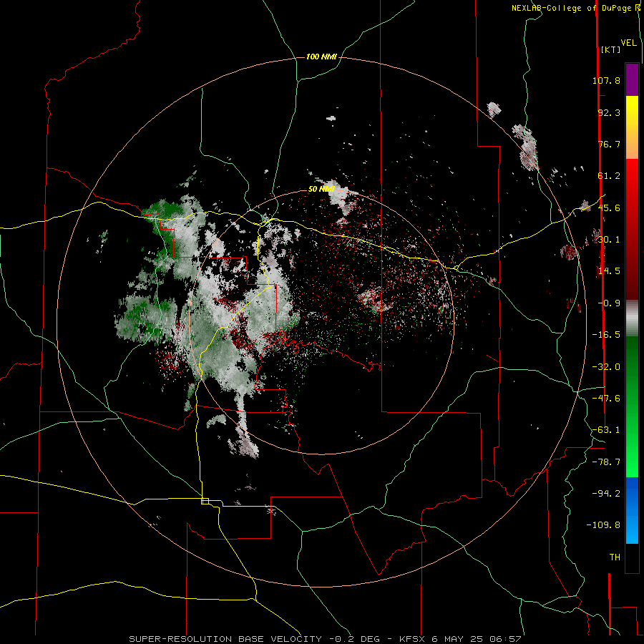644x644 pixels.
Task: Select the 45.6 velocity scale value
Action: [609, 208]
